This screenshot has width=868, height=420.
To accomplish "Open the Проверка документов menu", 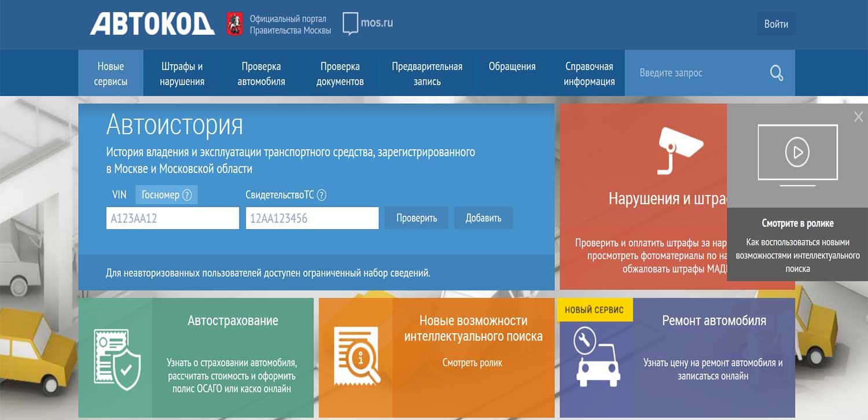I will pos(340,73).
